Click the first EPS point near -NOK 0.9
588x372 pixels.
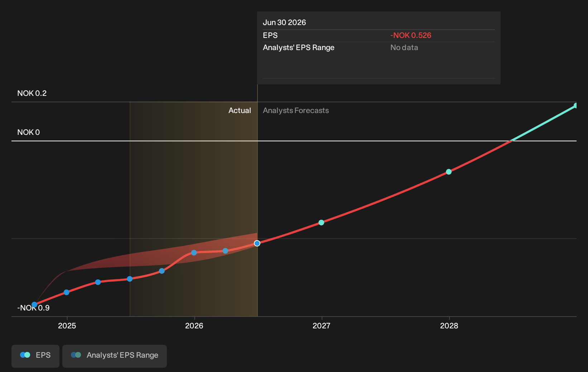[34, 305]
